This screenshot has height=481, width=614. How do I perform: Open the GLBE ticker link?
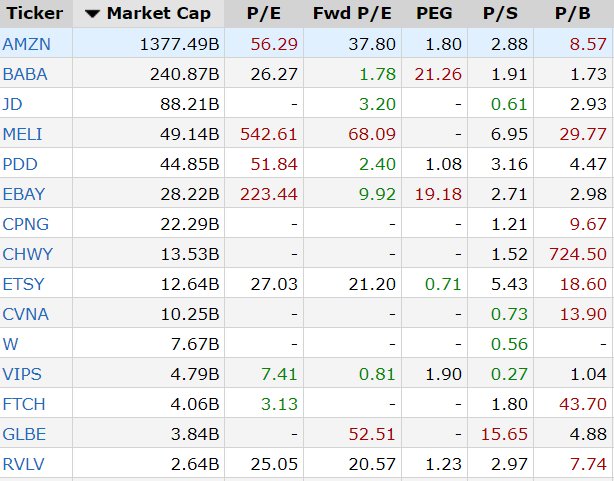pos(24,434)
